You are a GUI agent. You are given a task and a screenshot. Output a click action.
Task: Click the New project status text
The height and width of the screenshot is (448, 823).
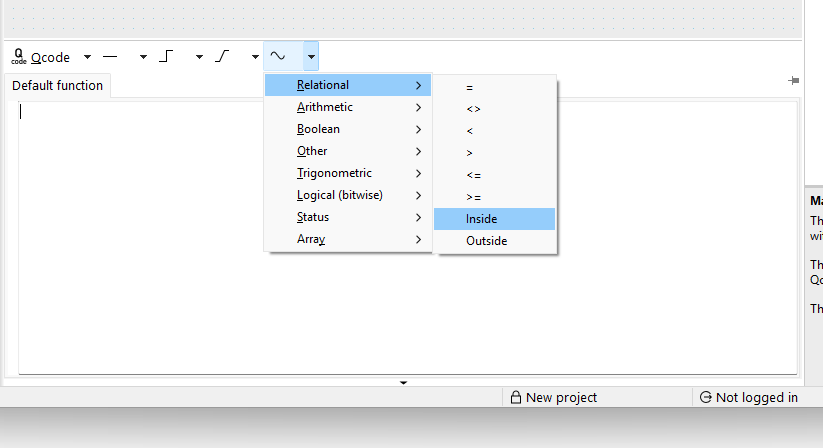click(x=561, y=398)
